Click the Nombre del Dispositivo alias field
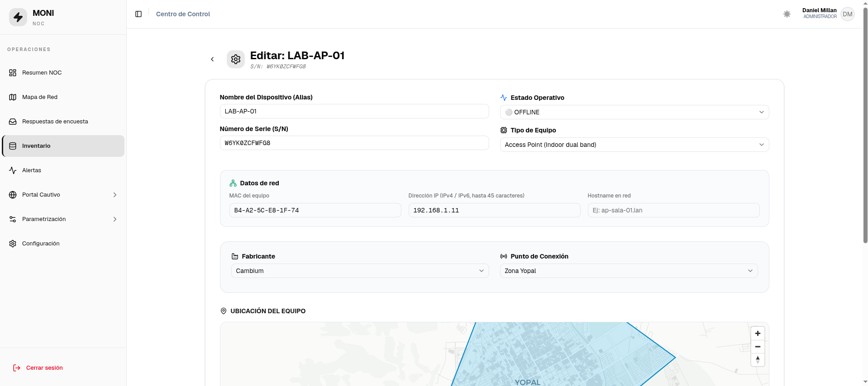This screenshot has height=386, width=868. (354, 111)
